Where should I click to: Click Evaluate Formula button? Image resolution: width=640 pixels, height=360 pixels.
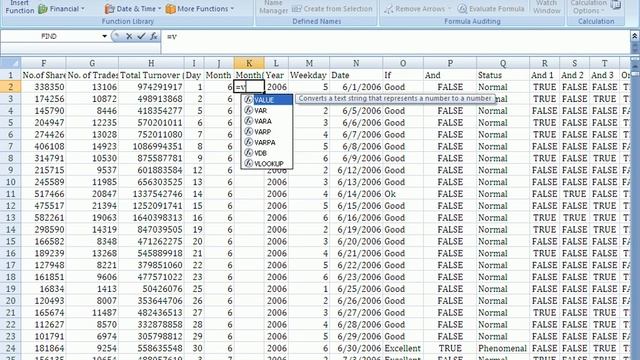tap(491, 9)
